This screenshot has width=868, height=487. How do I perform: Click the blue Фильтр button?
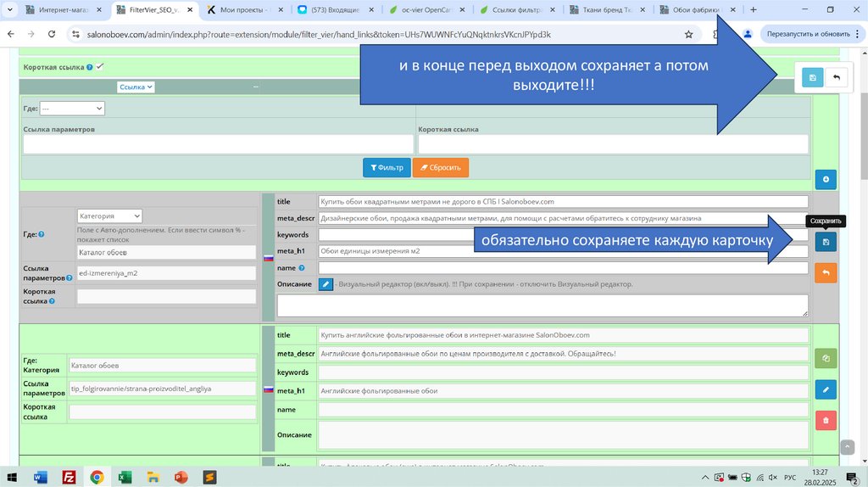387,167
